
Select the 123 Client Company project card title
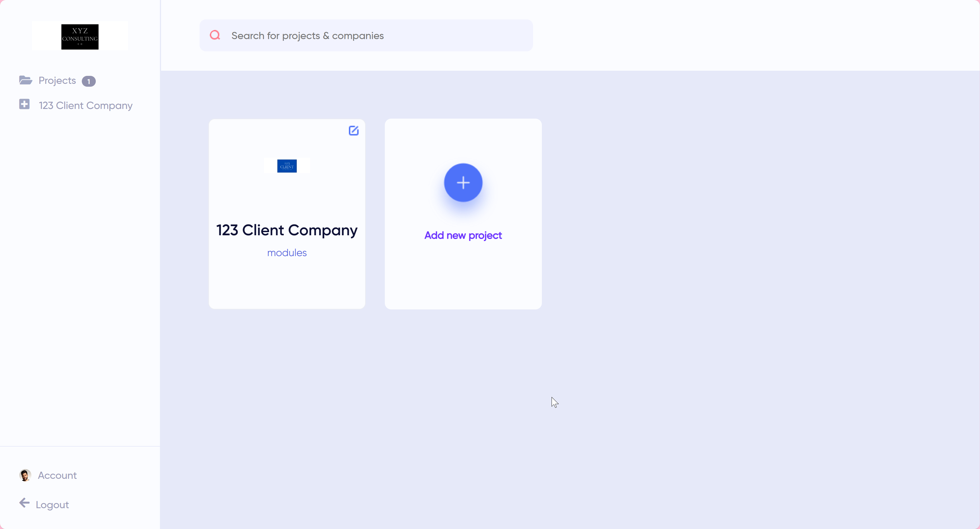tap(287, 230)
